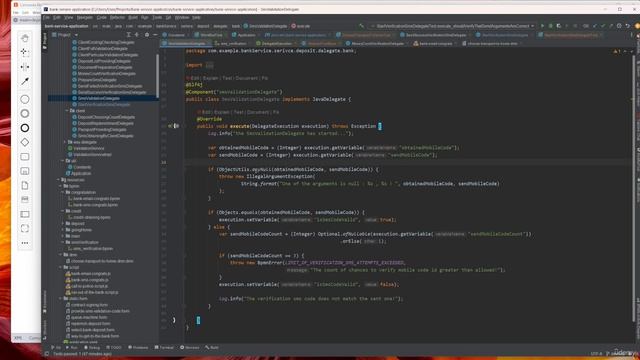Collapse the bpmn folder in tree
The width and height of the screenshot is (640, 360).
click(60, 186)
